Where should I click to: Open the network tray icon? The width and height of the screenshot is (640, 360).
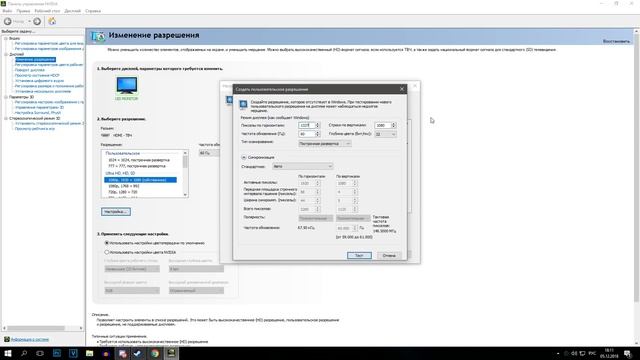click(x=582, y=353)
